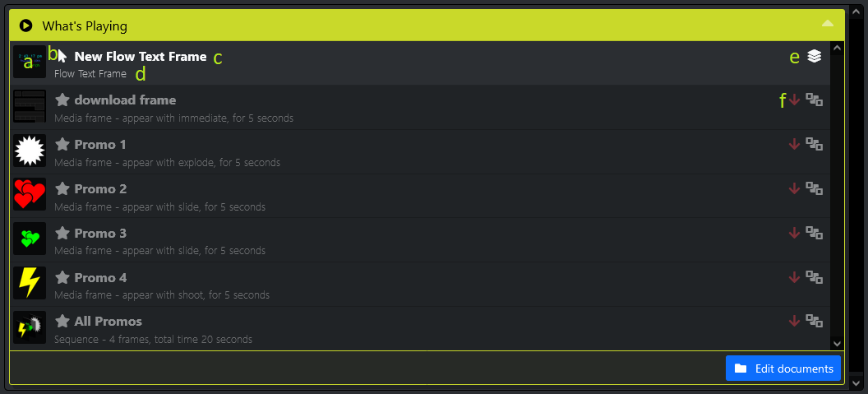Click the layers icon on New Flow Text Frame
This screenshot has width=868, height=394.
814,56
